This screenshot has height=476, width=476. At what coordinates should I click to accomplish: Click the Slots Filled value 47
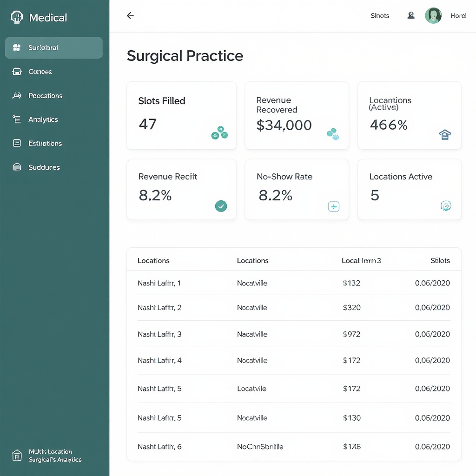click(x=148, y=124)
